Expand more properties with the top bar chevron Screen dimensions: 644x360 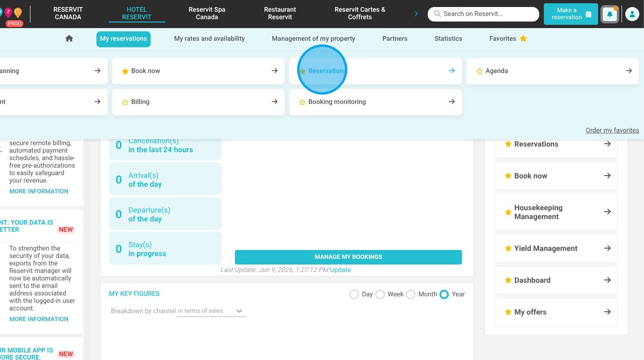(x=416, y=14)
